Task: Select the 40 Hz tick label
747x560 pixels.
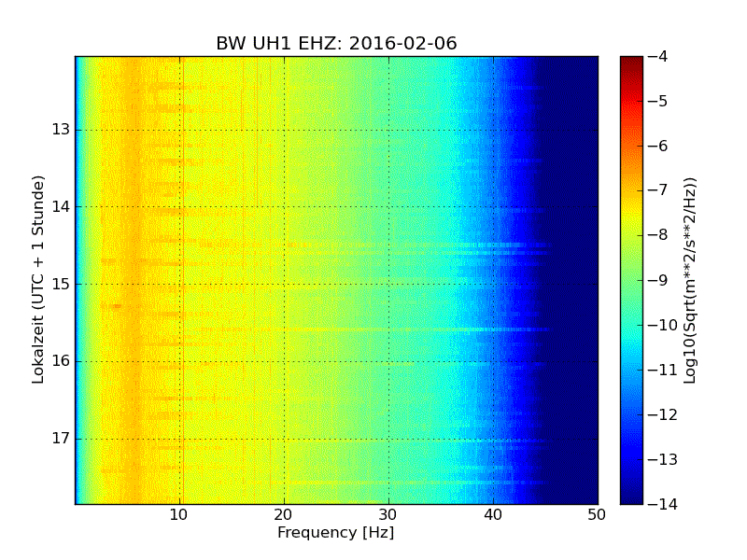Action: pos(493,514)
